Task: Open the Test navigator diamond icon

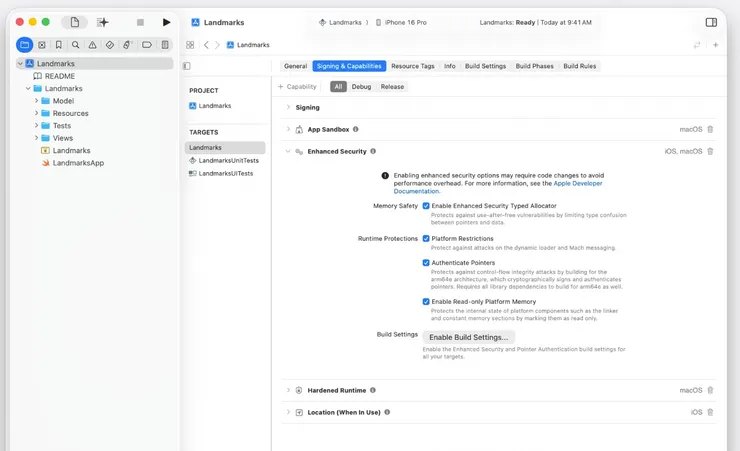Action: 109,45
